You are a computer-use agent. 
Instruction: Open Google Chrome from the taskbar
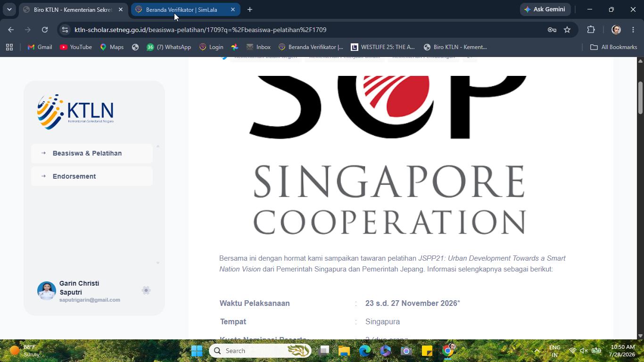[x=448, y=351]
